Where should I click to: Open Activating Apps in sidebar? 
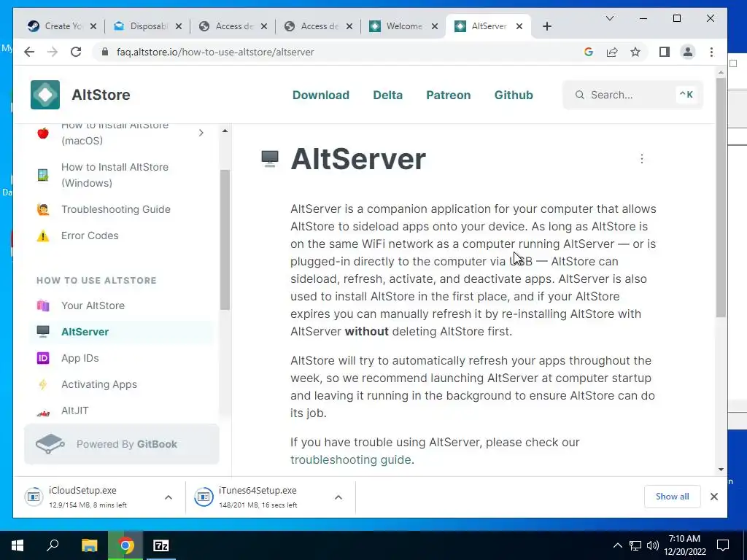click(x=99, y=384)
